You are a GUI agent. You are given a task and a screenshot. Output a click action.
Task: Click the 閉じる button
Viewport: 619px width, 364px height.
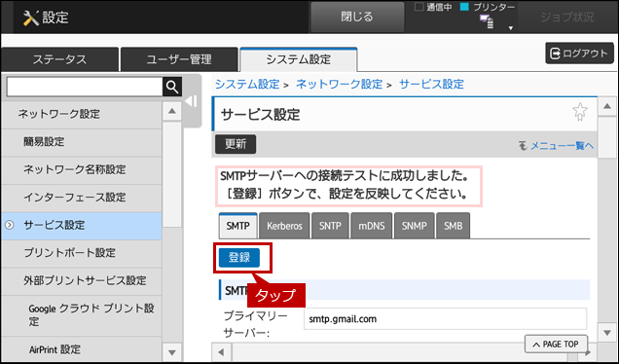click(x=357, y=17)
